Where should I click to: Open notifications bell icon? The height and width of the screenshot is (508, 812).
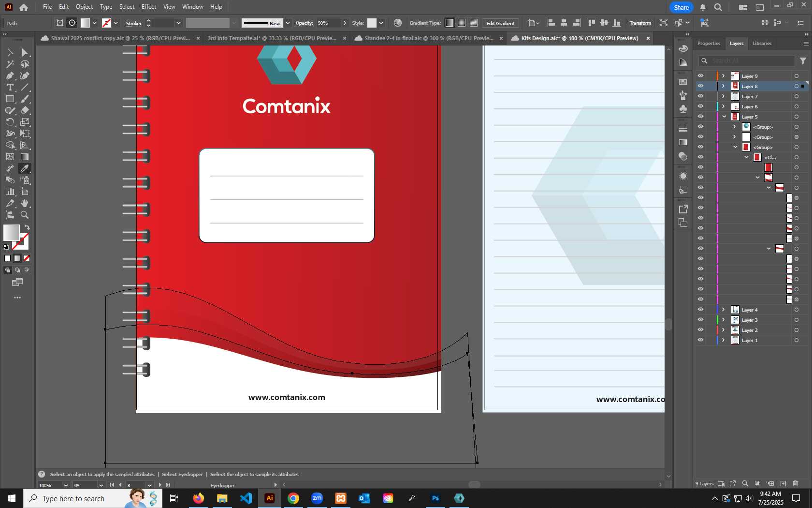coord(703,7)
